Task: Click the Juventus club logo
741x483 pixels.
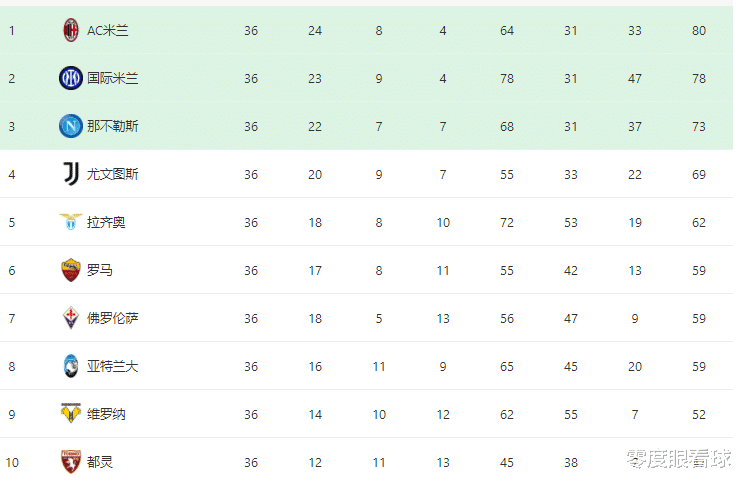Action: (x=71, y=174)
